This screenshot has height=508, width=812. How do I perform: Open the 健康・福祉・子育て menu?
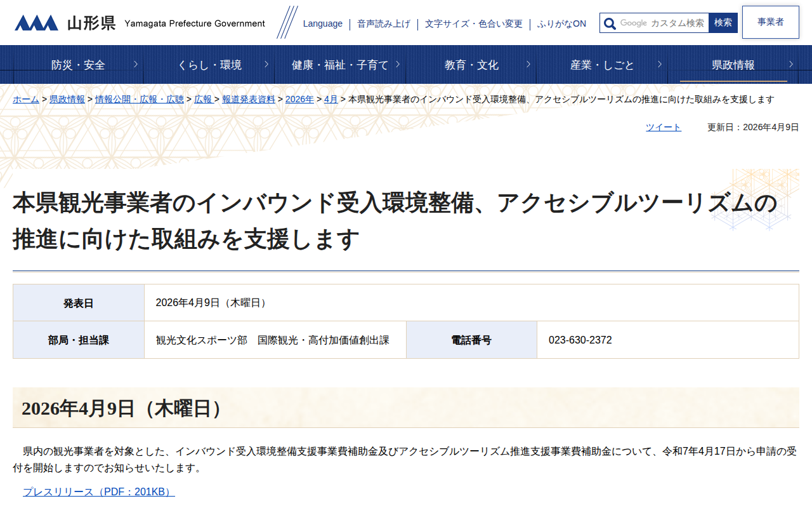pyautogui.click(x=340, y=65)
